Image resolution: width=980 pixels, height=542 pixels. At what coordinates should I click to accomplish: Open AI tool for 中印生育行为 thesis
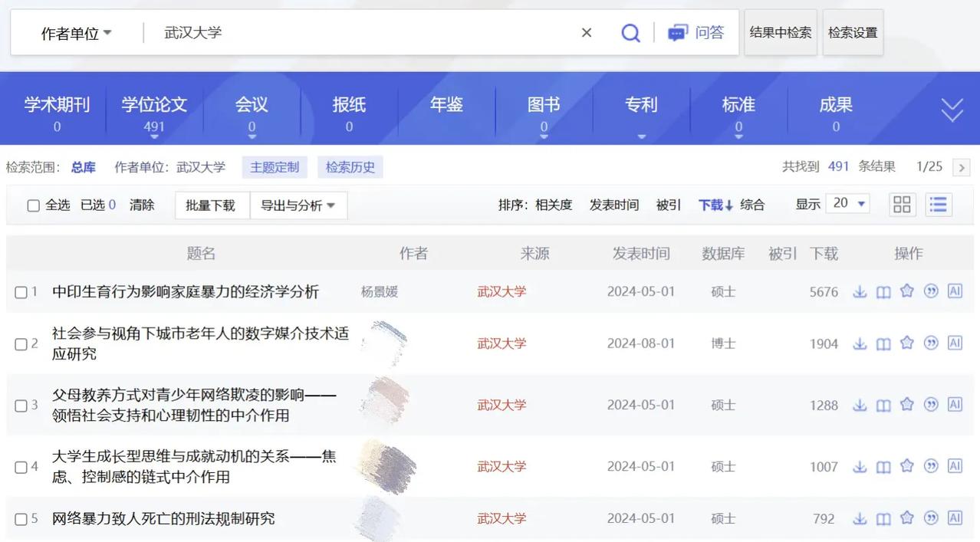pyautogui.click(x=955, y=291)
